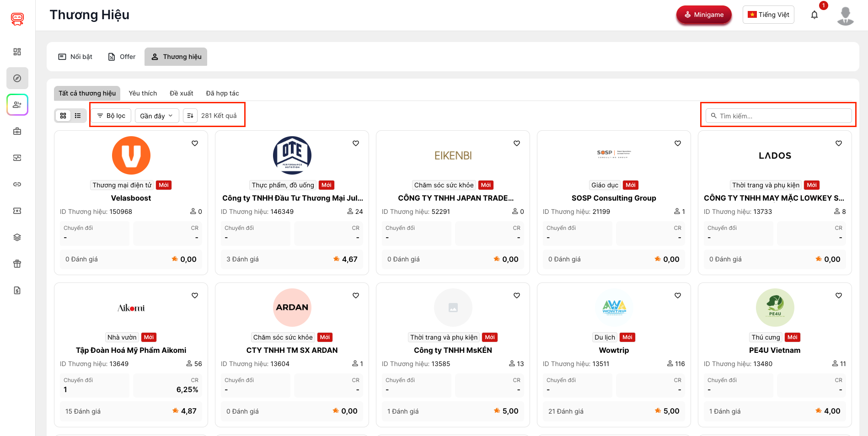Select Đã hợp tác filter tab
Image resolution: width=868 pixels, height=436 pixels.
click(222, 93)
